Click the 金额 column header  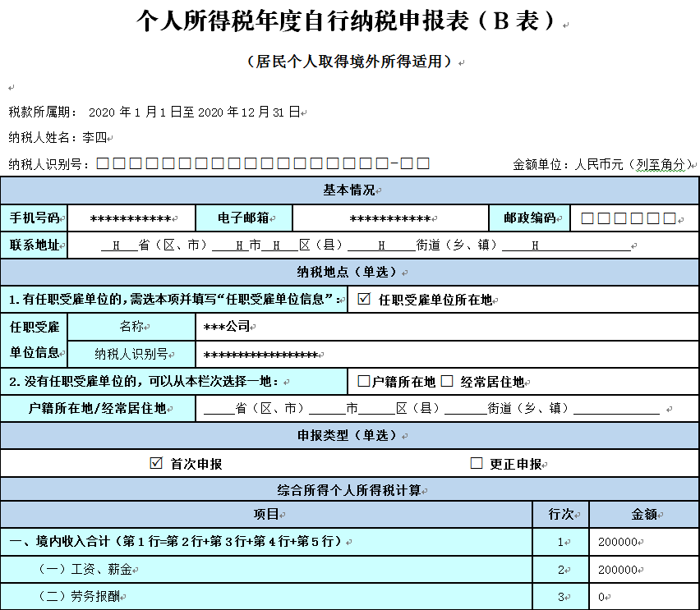pos(644,514)
